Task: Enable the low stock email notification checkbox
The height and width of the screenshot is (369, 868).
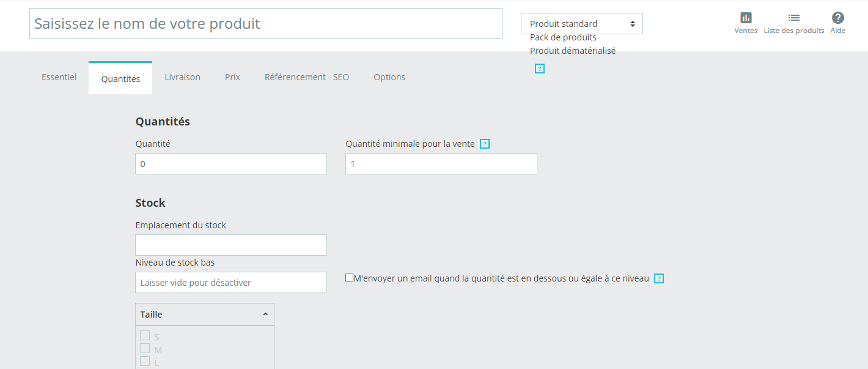Action: tap(350, 278)
